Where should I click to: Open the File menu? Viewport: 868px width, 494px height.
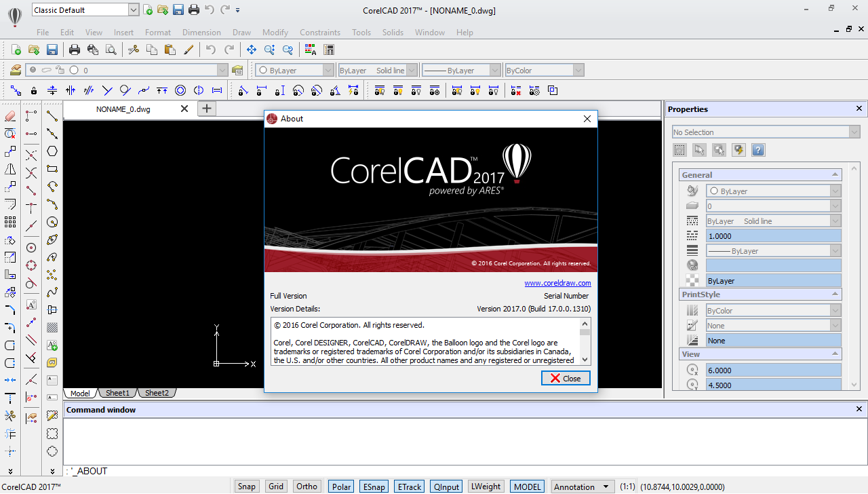(x=43, y=32)
